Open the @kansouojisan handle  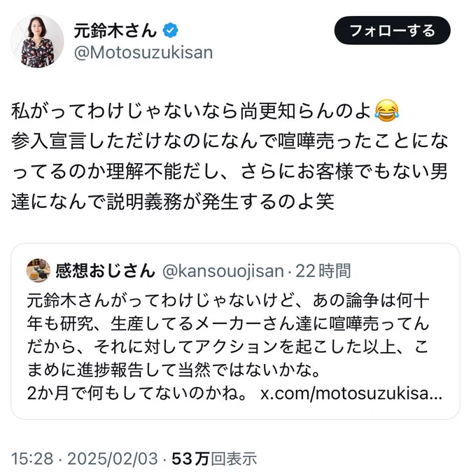[223, 271]
